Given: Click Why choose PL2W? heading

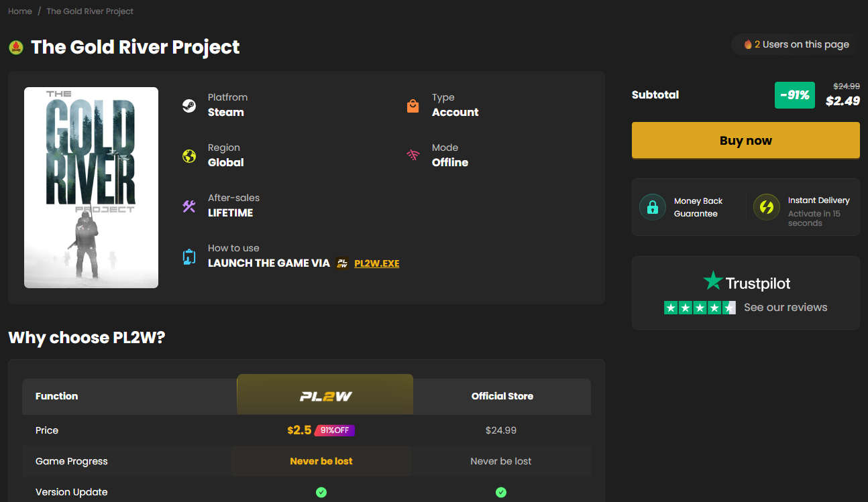Looking at the screenshot, I should (87, 337).
